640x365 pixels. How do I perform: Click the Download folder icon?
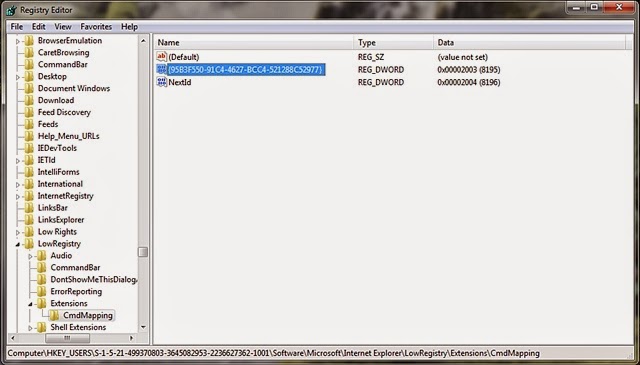tap(29, 100)
